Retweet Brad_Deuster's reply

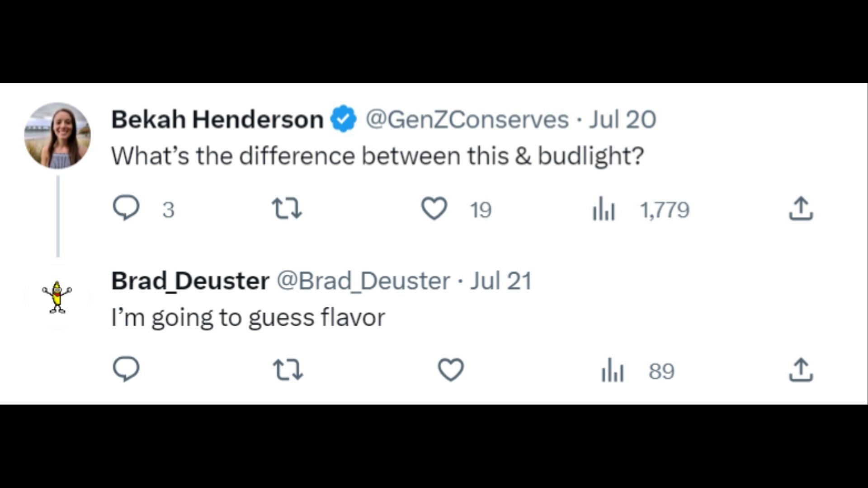(x=288, y=370)
